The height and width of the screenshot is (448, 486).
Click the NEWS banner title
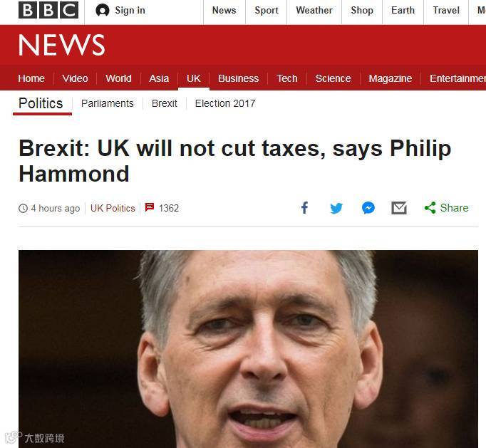62,46
